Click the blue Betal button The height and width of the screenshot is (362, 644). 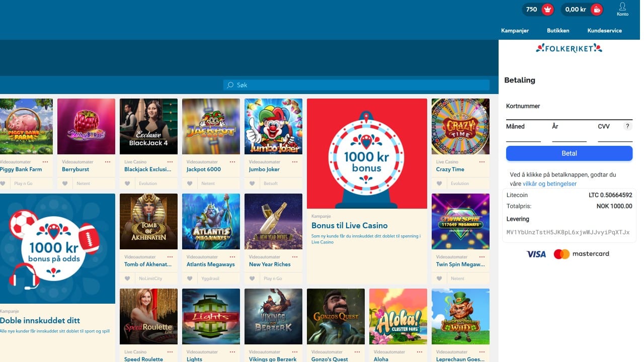[x=569, y=153]
